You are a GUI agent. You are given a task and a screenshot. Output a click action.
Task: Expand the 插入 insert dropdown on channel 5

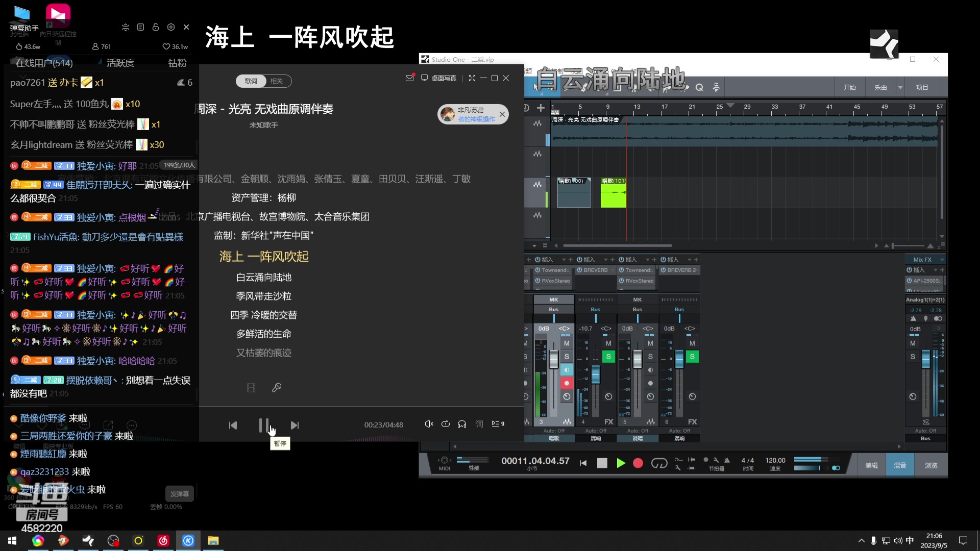[x=648, y=260]
